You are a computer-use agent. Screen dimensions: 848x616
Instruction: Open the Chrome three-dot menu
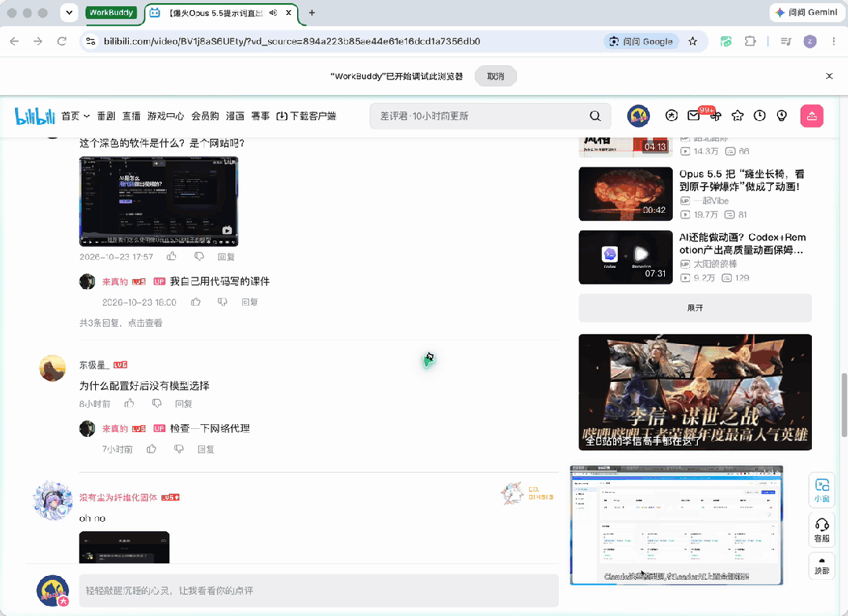(833, 41)
